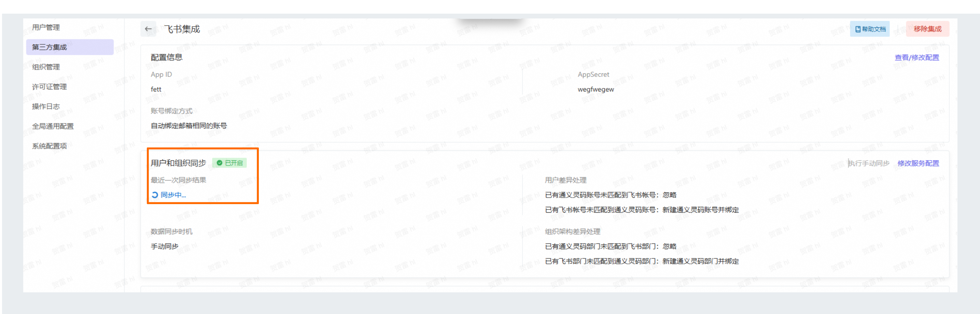Click the 用户和组织同步 section heading
The image size is (980, 314).
click(178, 163)
